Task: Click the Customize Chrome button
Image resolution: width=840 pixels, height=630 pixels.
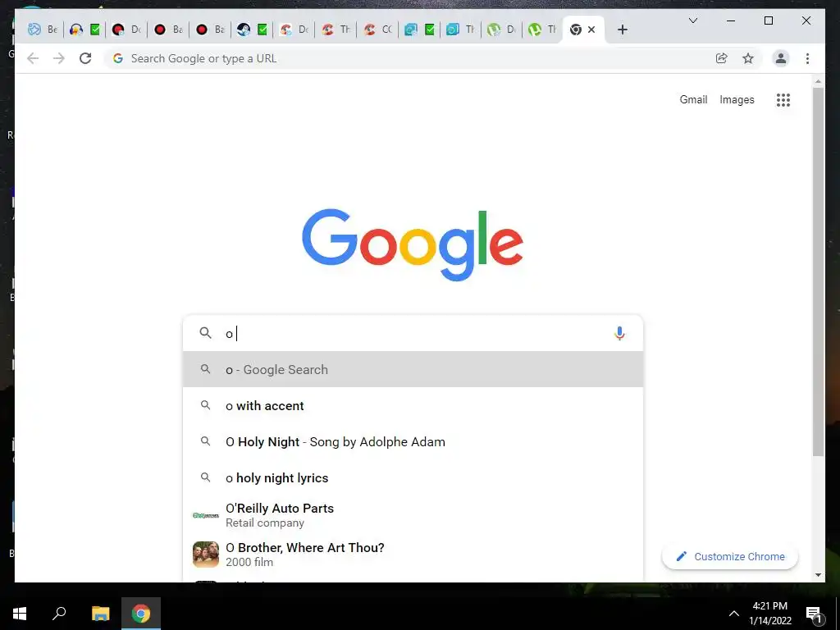Action: [x=730, y=557]
